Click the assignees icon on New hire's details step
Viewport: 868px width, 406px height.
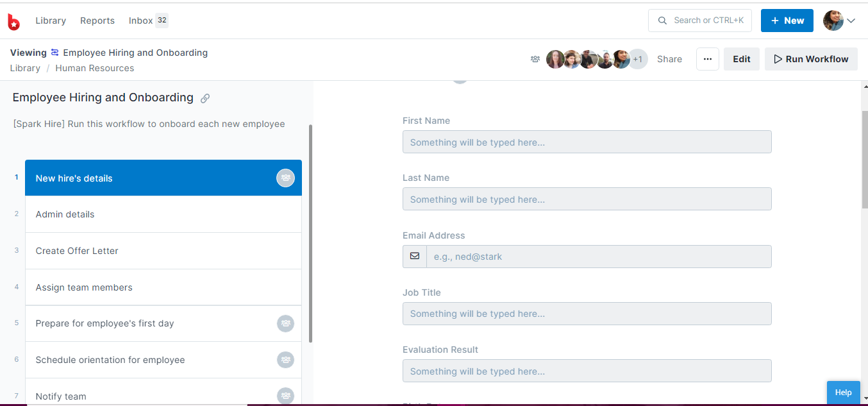285,178
